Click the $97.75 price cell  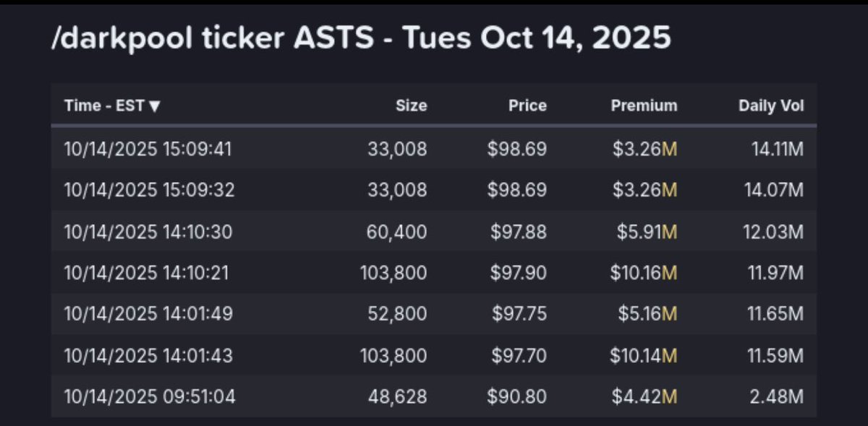(x=519, y=314)
